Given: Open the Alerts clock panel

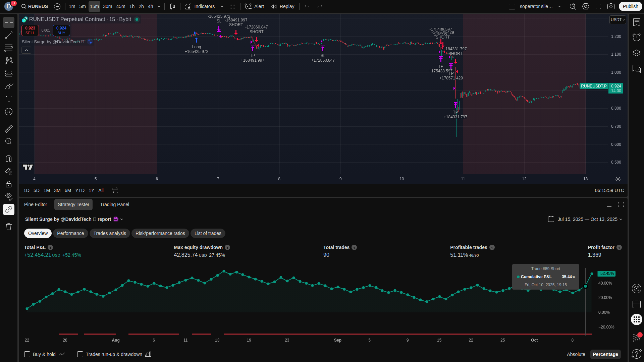Looking at the screenshot, I should [x=636, y=37].
